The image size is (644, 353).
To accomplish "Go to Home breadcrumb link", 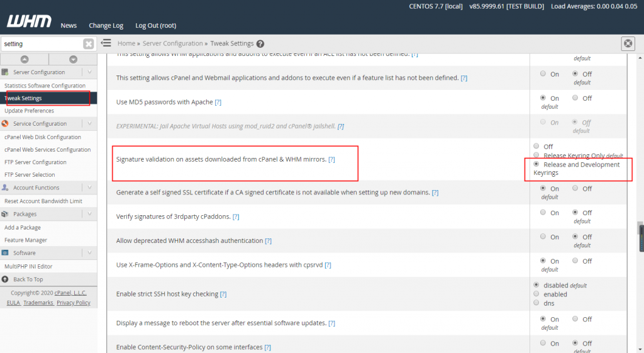I will click(x=126, y=43).
